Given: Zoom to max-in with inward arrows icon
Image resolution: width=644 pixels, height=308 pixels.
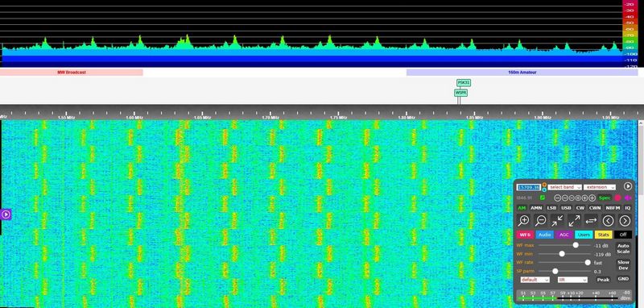Looking at the screenshot, I should click(x=557, y=221).
